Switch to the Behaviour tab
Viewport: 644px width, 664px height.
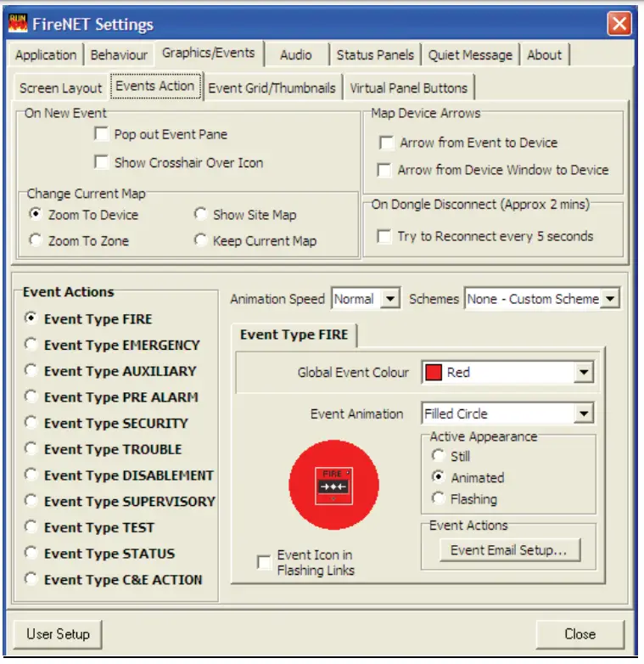click(x=119, y=55)
